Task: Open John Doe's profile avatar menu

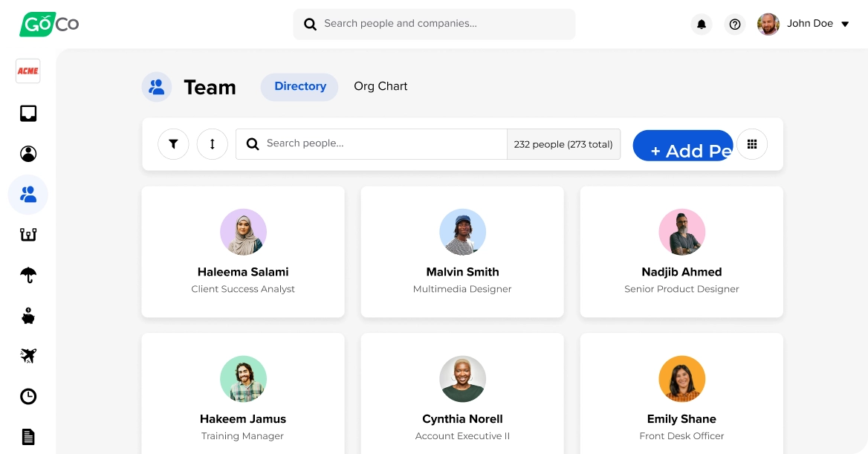Action: pyautogui.click(x=768, y=23)
